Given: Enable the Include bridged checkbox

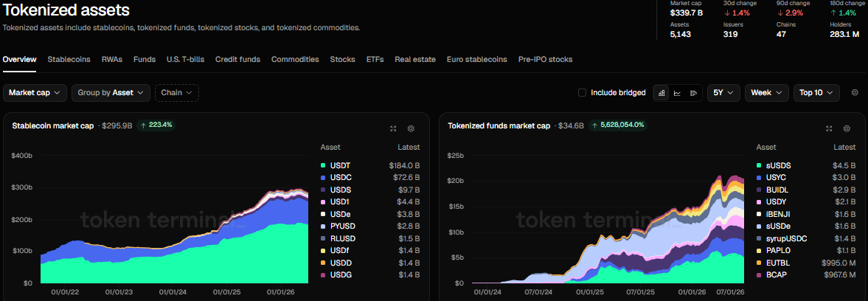Looking at the screenshot, I should coord(582,93).
